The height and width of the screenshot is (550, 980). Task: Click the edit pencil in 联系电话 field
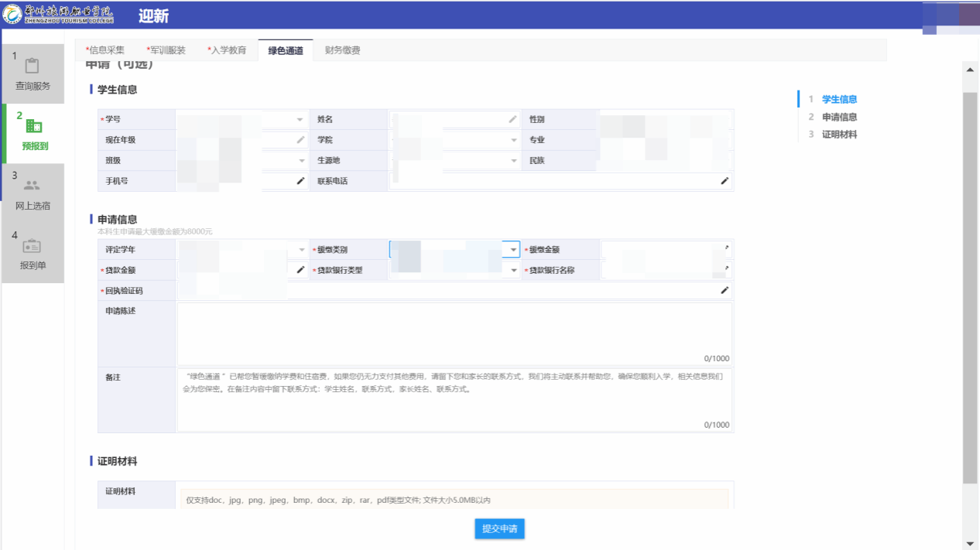tap(725, 180)
